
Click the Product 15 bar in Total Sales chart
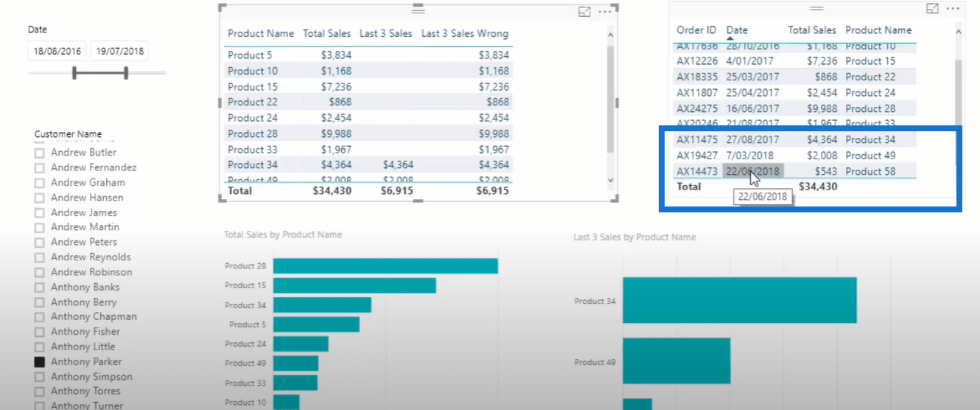(x=354, y=285)
